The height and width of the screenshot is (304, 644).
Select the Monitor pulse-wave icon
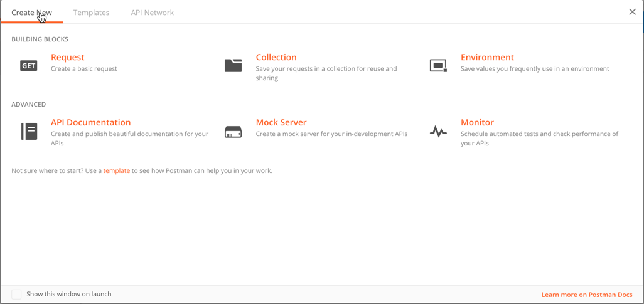[x=438, y=132]
